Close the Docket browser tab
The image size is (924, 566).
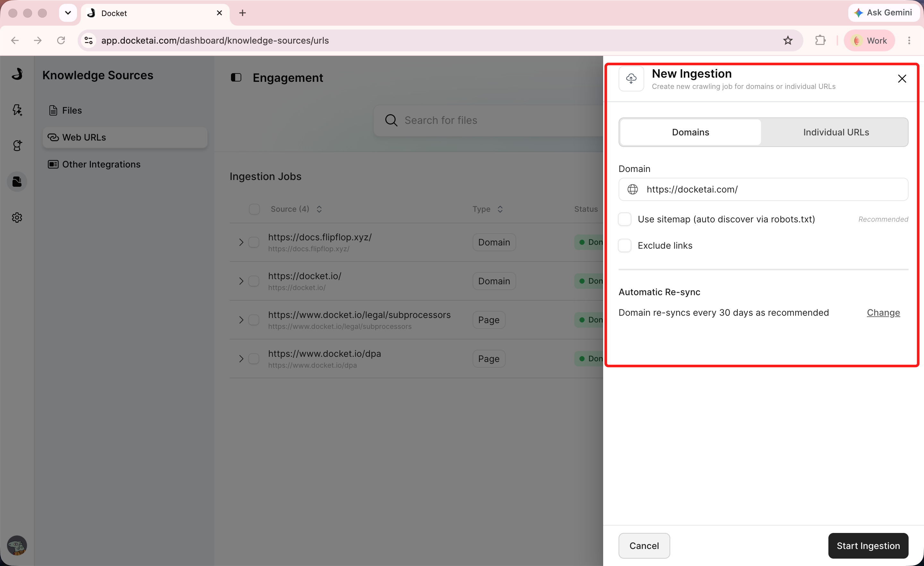pyautogui.click(x=219, y=13)
